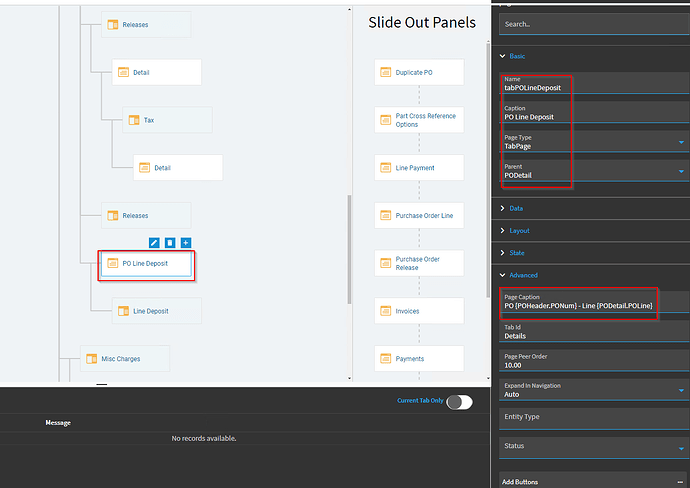The height and width of the screenshot is (488, 690).
Task: Click the properties Search field
Action: click(594, 24)
